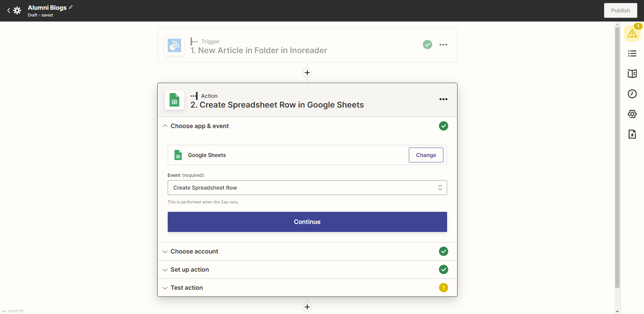
Task: Click green check on trigger step
Action: (x=428, y=45)
